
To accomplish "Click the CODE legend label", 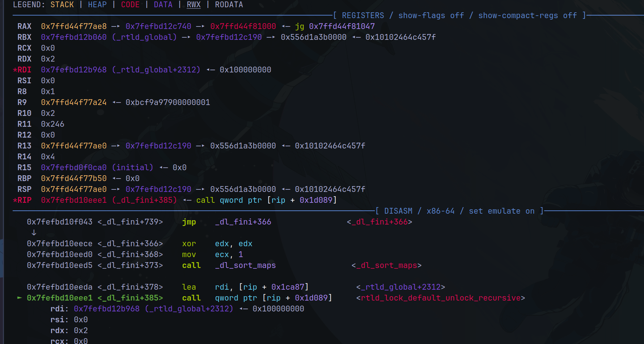I will pyautogui.click(x=130, y=5).
